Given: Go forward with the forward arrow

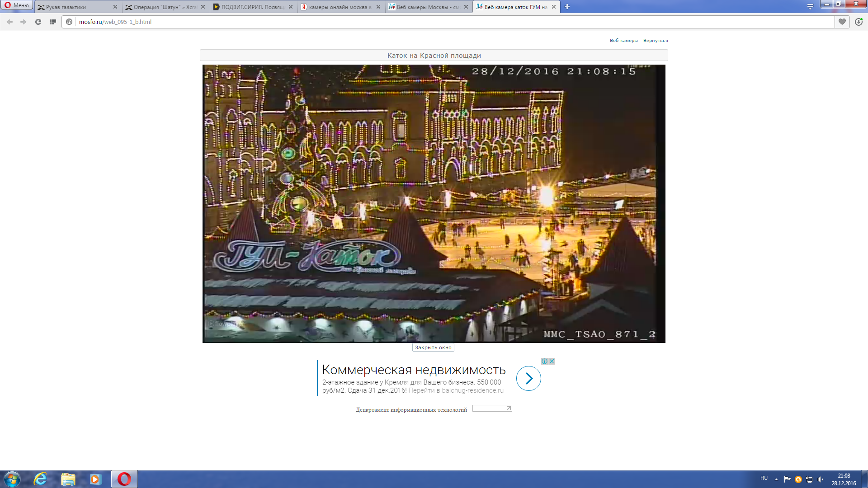Looking at the screenshot, I should (x=24, y=22).
